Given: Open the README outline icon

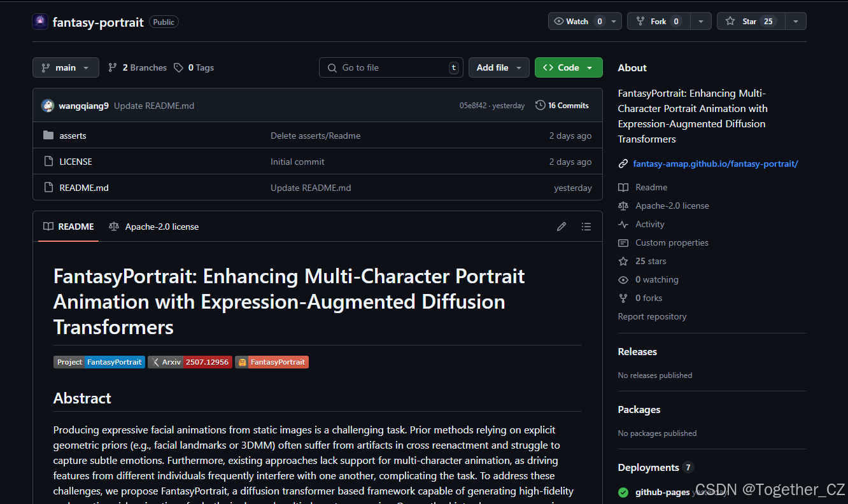Looking at the screenshot, I should [586, 227].
